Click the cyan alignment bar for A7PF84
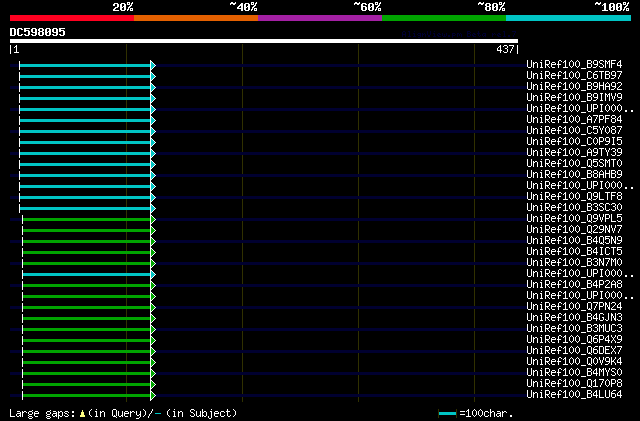640x421 pixels. [85, 120]
